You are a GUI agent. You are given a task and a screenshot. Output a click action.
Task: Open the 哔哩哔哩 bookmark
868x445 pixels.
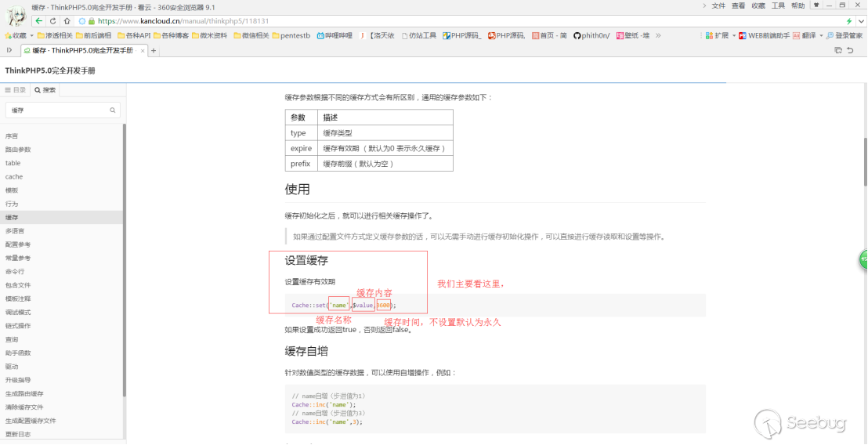pos(335,35)
